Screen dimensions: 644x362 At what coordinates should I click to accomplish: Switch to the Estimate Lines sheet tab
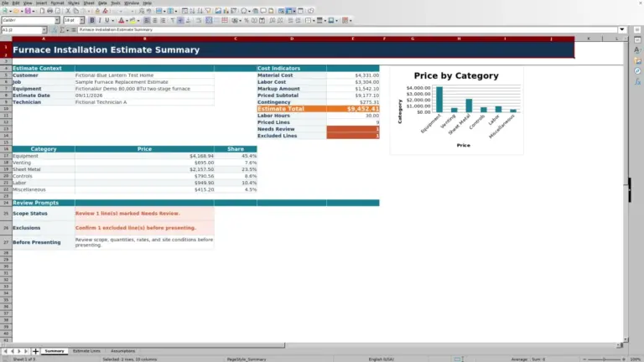point(86,351)
